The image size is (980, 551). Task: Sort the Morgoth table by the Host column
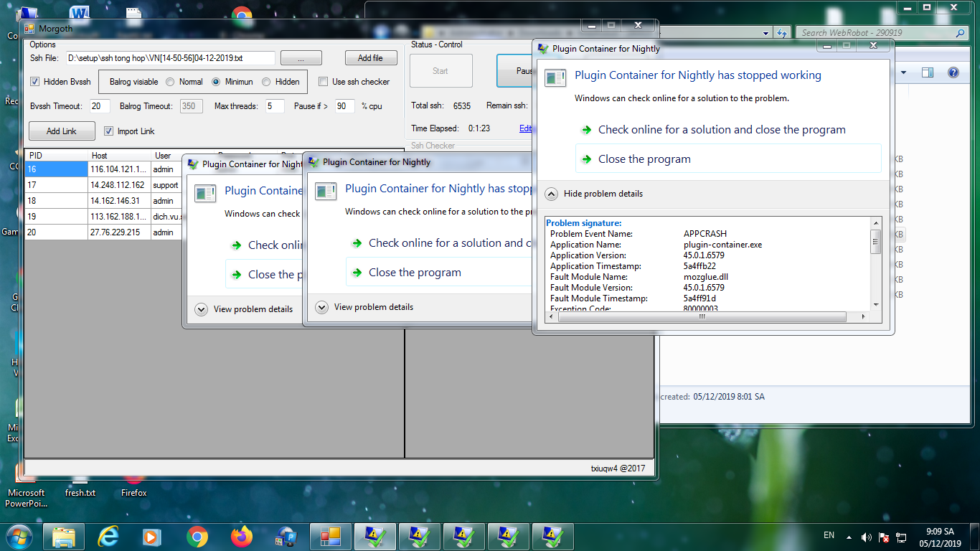tap(119, 156)
